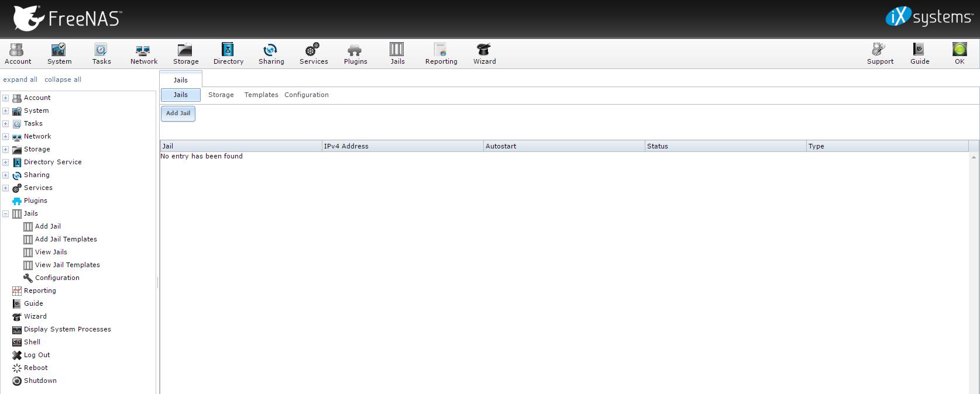Expand the Account tree node
The image size is (980, 394).
tap(6, 98)
